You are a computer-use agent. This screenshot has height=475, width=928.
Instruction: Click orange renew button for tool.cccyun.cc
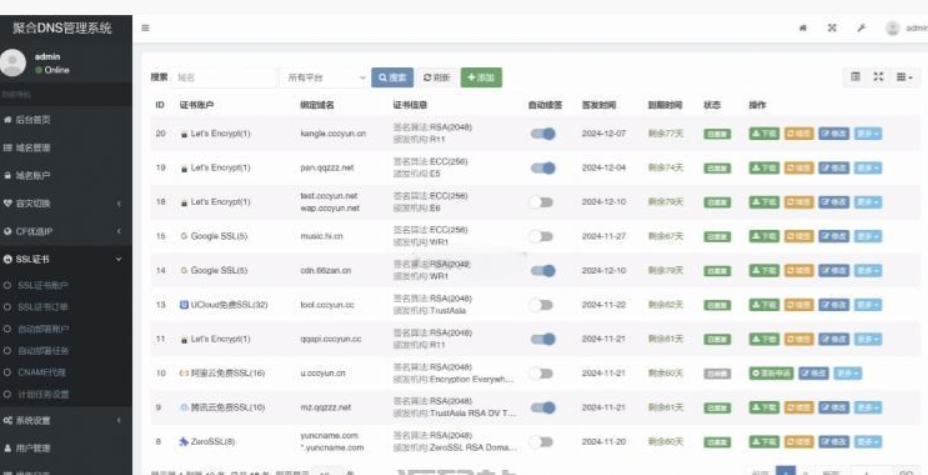[x=799, y=305]
